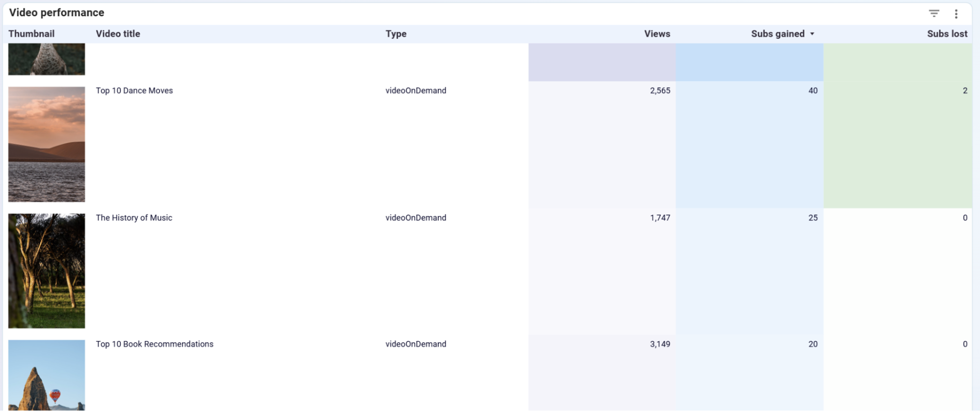The height and width of the screenshot is (411, 980).
Task: Click the Video performance chart title
Action: 56,13
